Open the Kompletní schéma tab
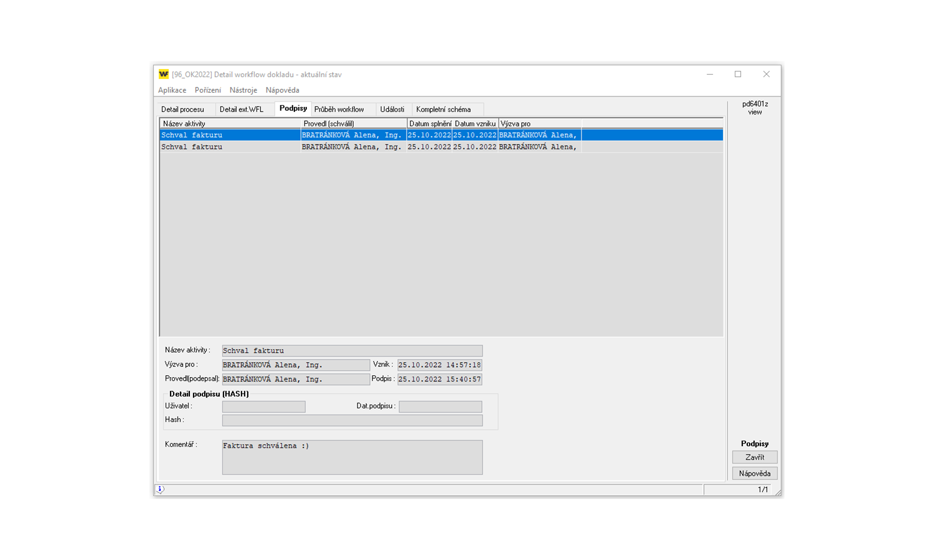The image size is (934, 560). click(x=443, y=110)
